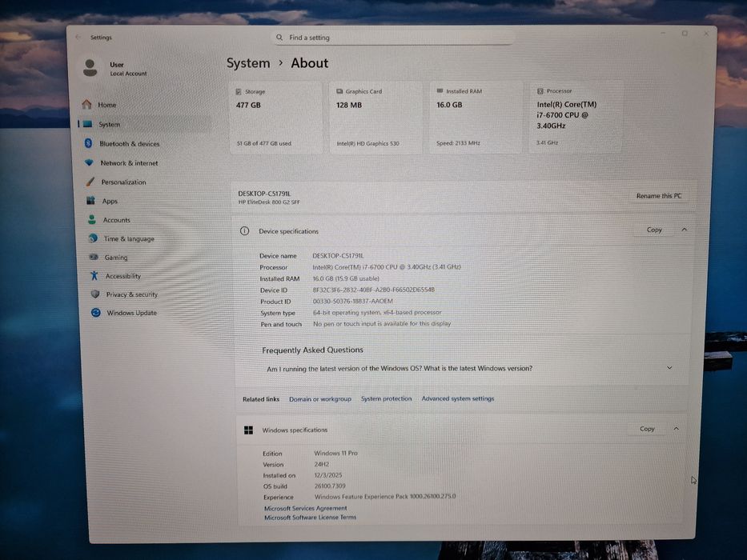Click the Graphics Card 128 MB card
This screenshot has width=747, height=560.
[x=376, y=117]
